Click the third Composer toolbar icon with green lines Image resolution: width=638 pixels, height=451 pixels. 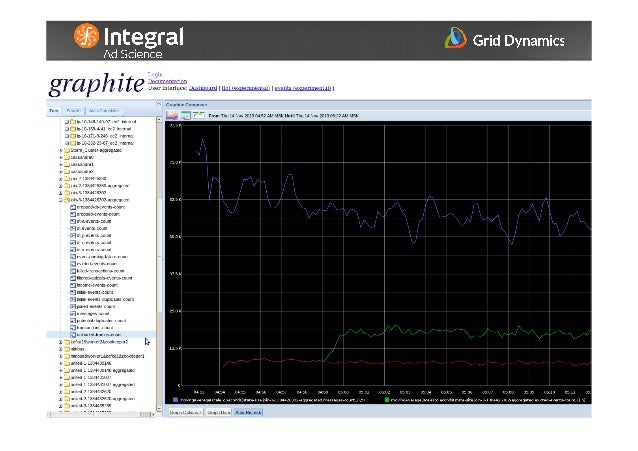click(199, 115)
